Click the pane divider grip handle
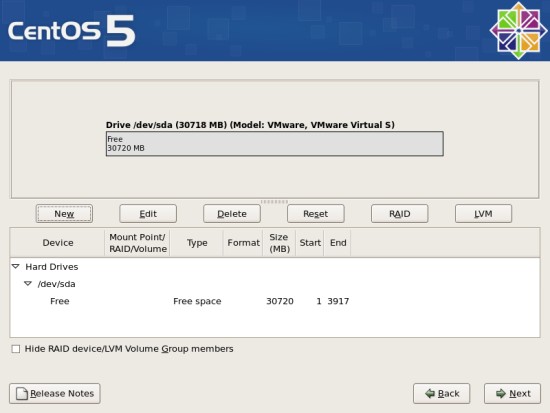The image size is (550, 413). (x=274, y=202)
